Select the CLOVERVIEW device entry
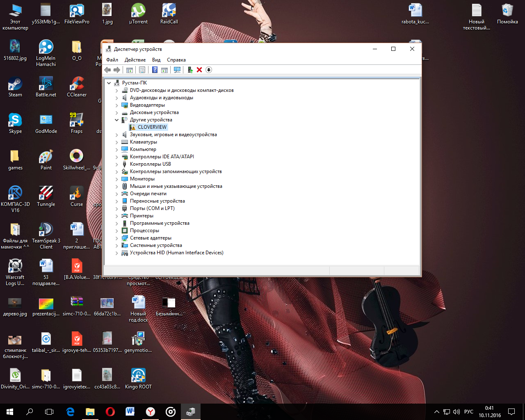This screenshot has width=525, height=420. point(152,127)
